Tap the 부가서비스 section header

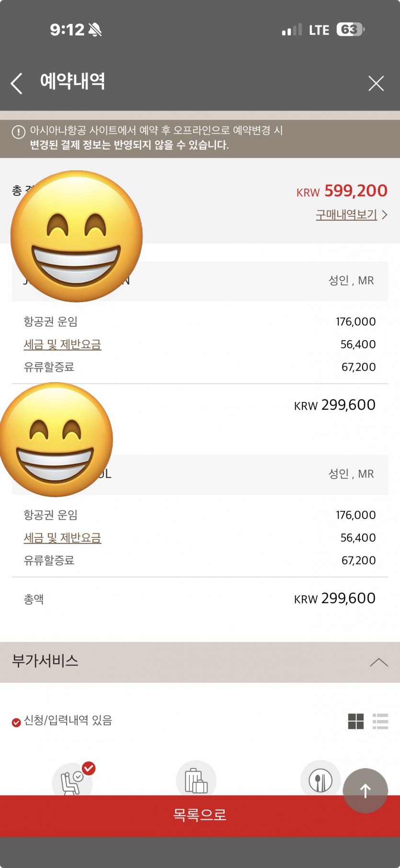click(45, 661)
